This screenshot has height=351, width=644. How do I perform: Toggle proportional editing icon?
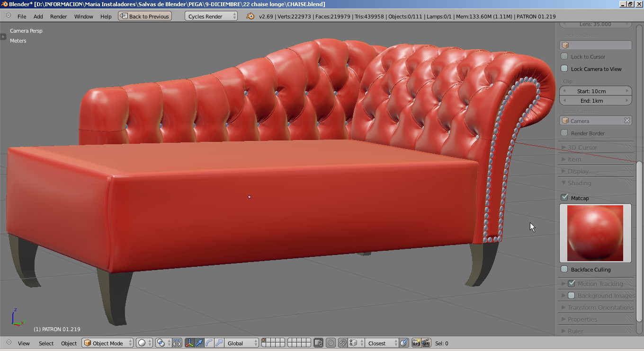(x=331, y=343)
